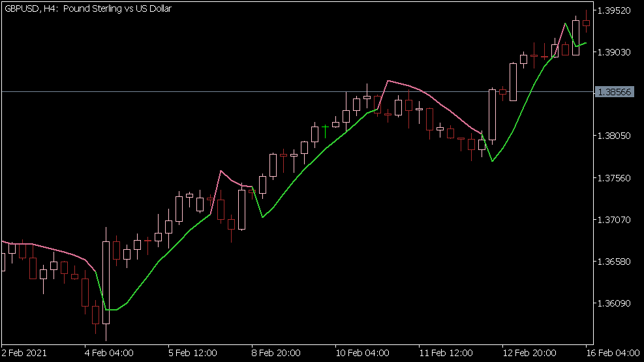This screenshot has width=644, height=362.
Task: Select the current price label 1.38566
Action: 615,92
